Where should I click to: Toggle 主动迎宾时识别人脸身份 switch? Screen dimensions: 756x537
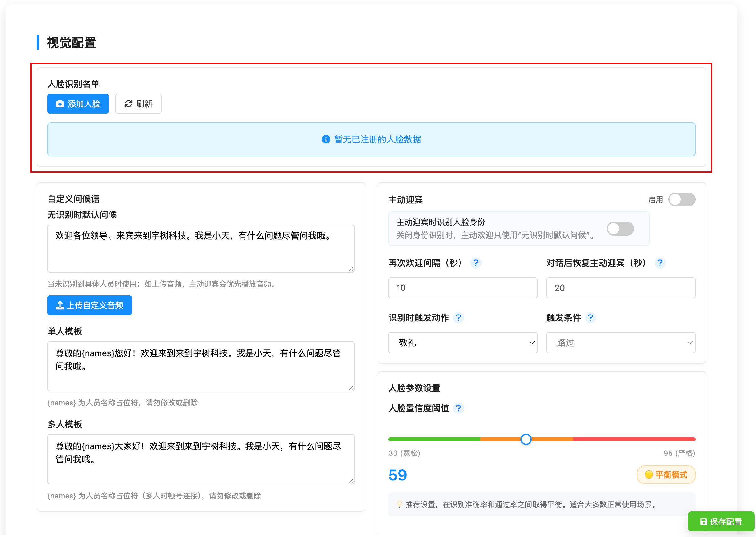pos(620,229)
